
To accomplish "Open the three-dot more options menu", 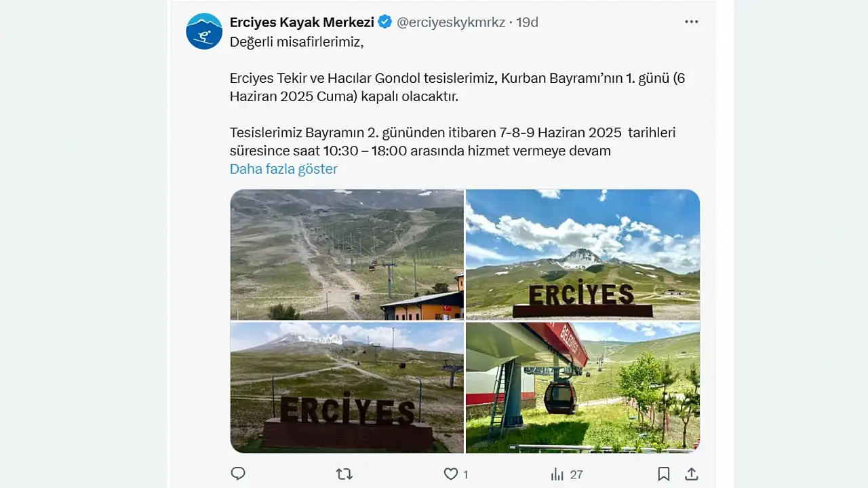I will (691, 22).
